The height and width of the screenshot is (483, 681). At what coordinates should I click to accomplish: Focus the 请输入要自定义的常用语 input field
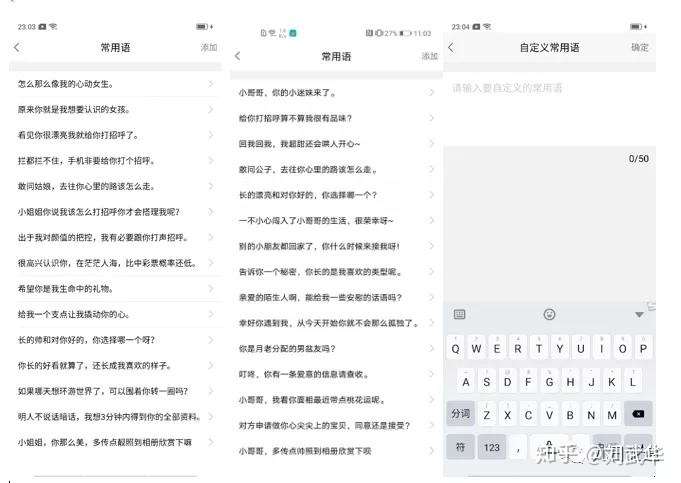pos(549,109)
